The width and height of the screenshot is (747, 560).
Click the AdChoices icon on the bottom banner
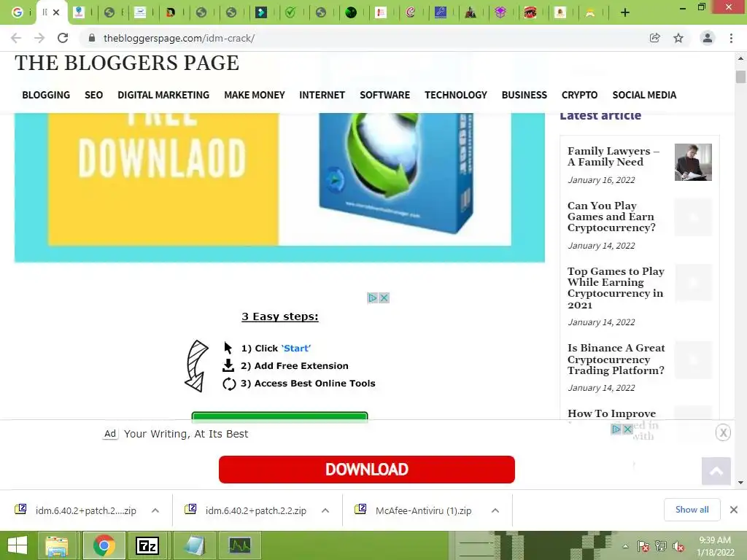pos(616,429)
